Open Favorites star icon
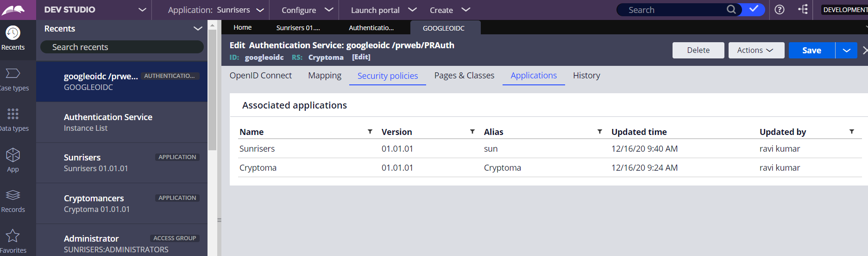 click(x=13, y=236)
